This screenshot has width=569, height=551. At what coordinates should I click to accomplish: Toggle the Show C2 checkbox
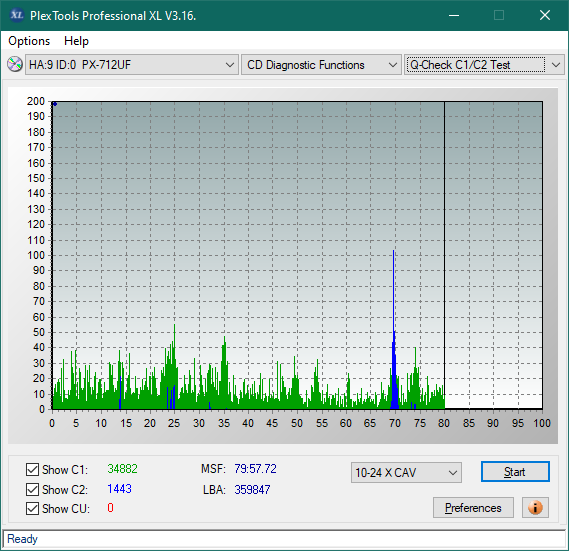[x=32, y=489]
